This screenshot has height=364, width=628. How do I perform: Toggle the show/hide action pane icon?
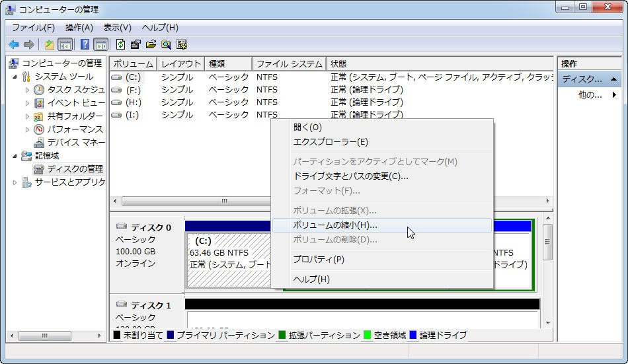click(x=101, y=44)
